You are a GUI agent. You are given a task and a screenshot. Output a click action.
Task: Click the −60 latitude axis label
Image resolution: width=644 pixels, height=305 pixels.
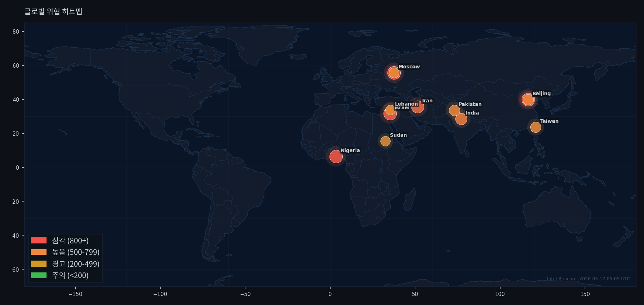coord(14,270)
